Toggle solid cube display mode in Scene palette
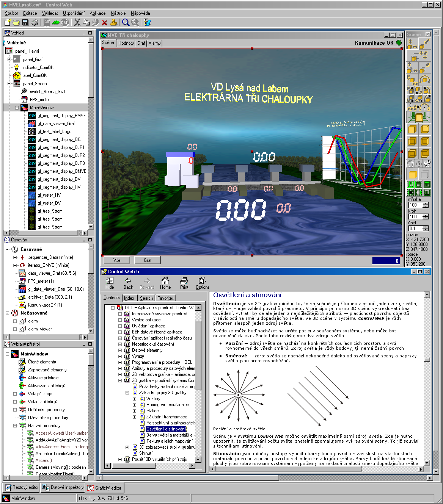 (x=412, y=174)
